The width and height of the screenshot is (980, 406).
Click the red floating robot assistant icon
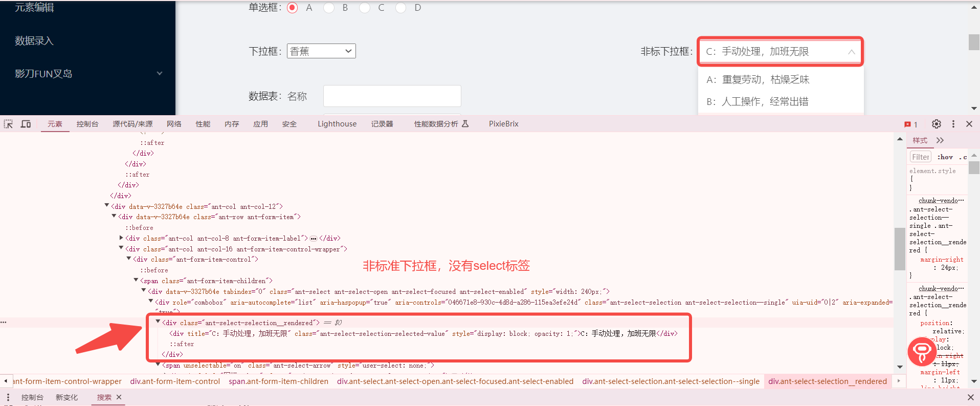(x=922, y=351)
